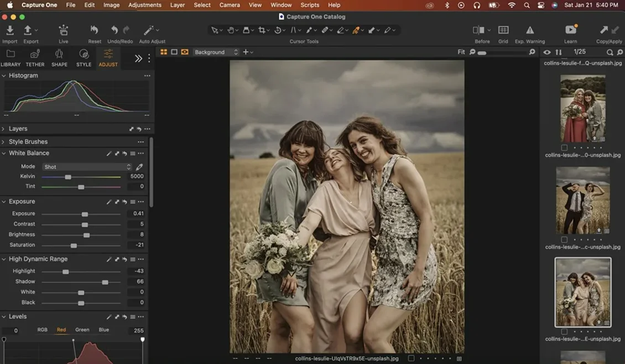Open the Capture One menu

click(39, 5)
